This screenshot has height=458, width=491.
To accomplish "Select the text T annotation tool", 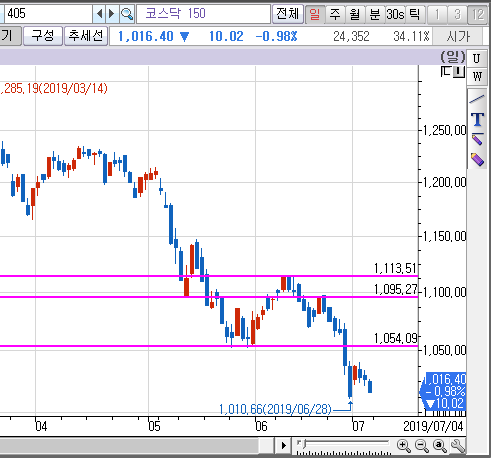I will click(477, 119).
